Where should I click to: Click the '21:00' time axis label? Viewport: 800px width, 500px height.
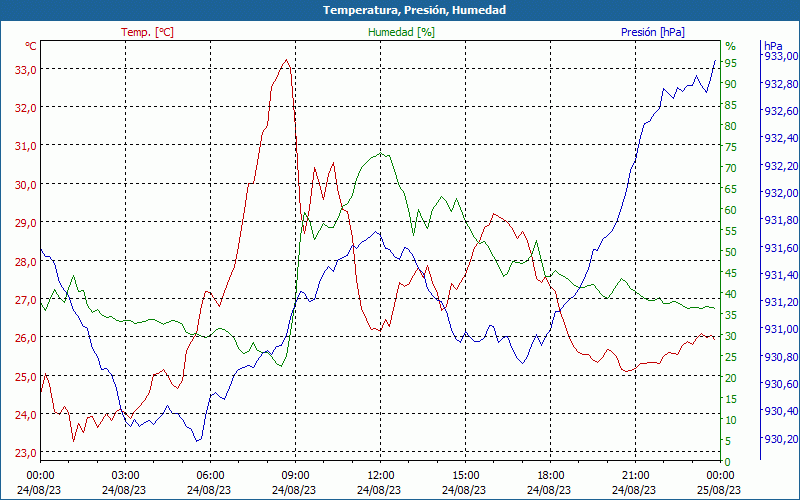635,476
